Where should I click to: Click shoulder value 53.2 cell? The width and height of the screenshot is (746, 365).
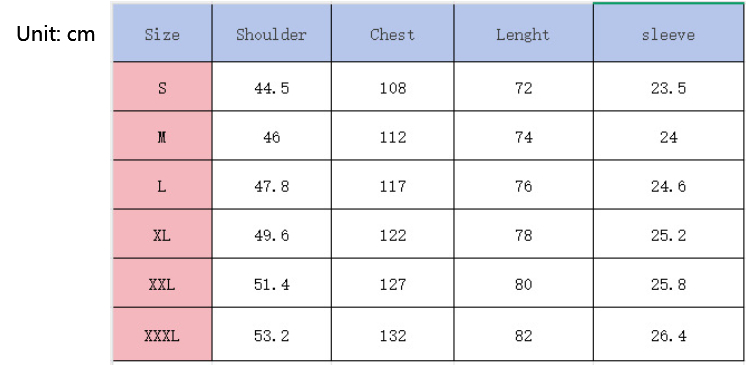point(272,334)
